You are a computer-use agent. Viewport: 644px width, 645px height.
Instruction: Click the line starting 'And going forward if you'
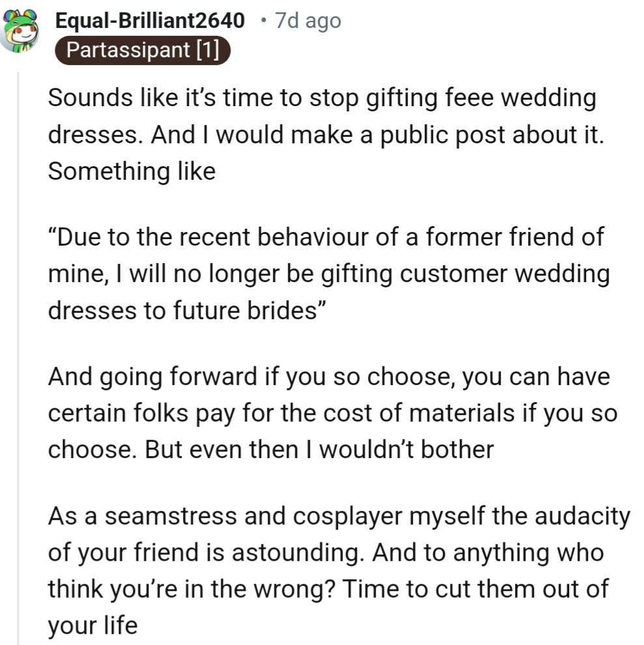point(329,377)
